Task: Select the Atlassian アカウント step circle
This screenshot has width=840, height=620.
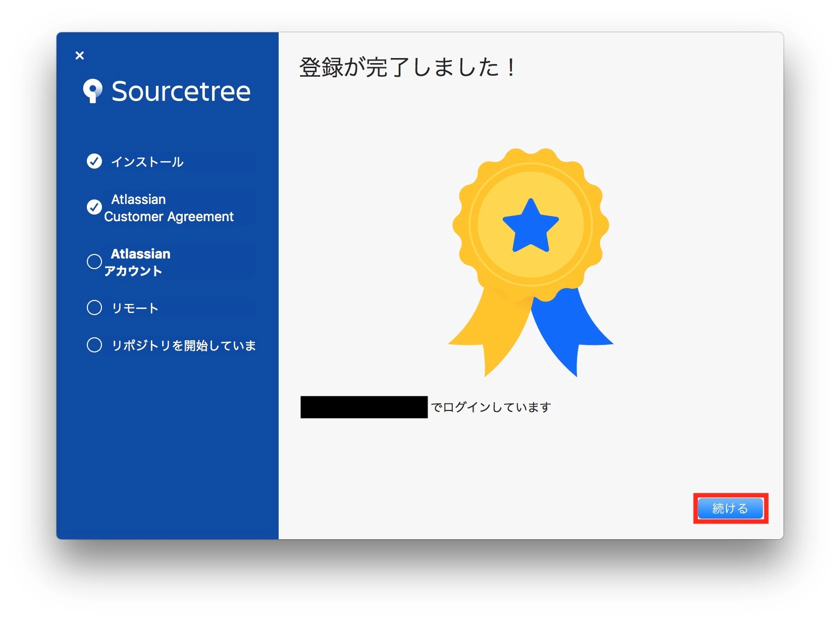Action: click(x=94, y=262)
